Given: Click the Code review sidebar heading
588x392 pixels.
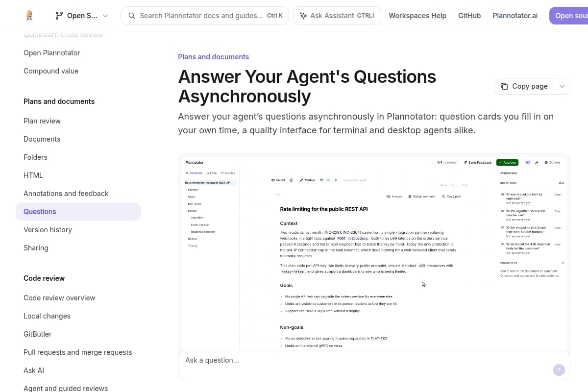Looking at the screenshot, I should tap(44, 278).
